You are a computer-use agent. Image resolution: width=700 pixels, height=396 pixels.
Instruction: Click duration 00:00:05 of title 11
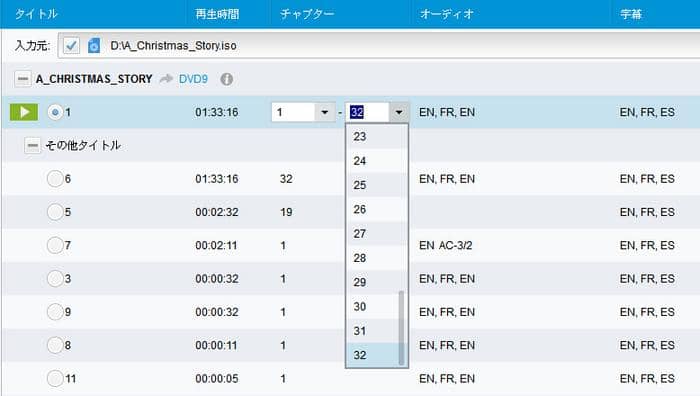[217, 379]
